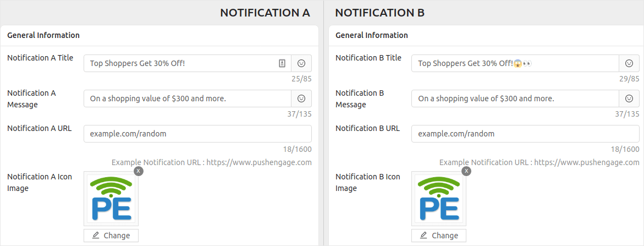This screenshot has height=246, width=644.
Task: Click the Notification B General Information header
Action: tap(372, 35)
